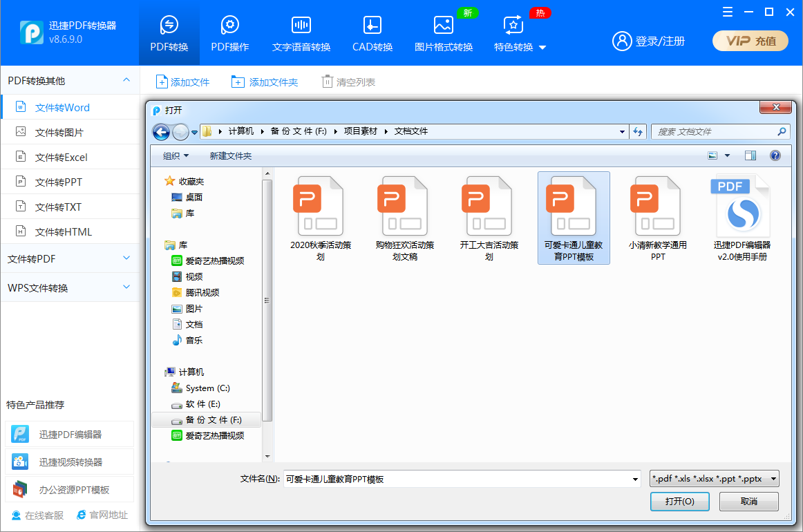Select 收藏夹 in the navigation tree

(x=185, y=181)
